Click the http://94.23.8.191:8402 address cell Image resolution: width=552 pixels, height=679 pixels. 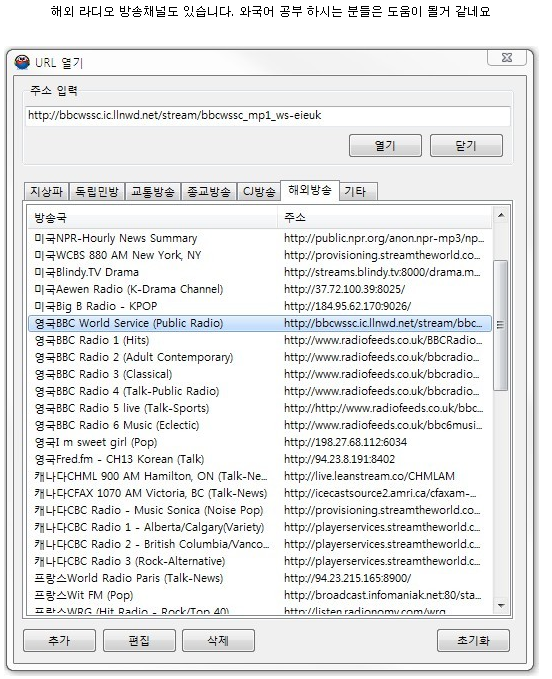339,459
